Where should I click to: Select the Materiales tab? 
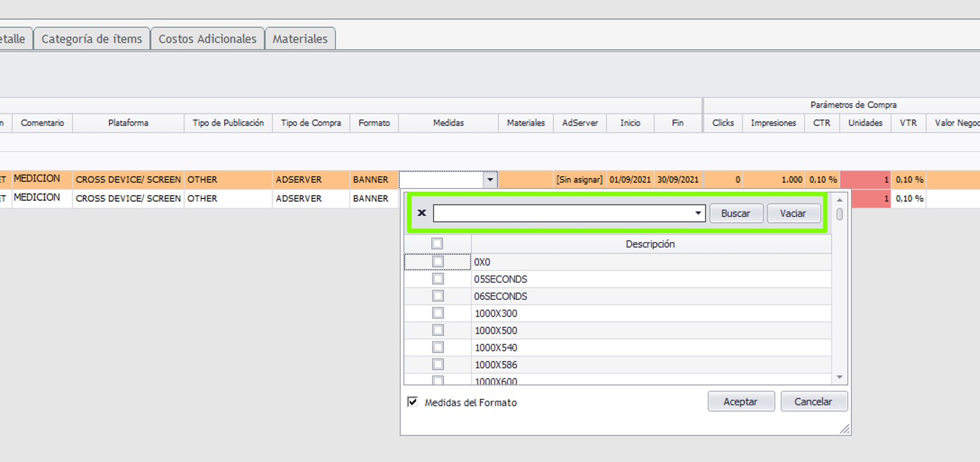300,39
